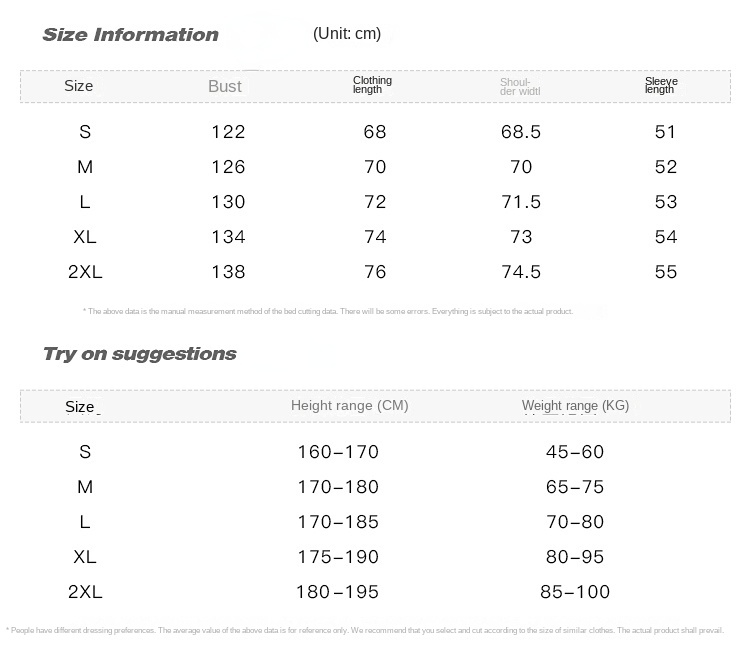Click clothing length value 74
Screen dimensions: 750x668
[375, 237]
